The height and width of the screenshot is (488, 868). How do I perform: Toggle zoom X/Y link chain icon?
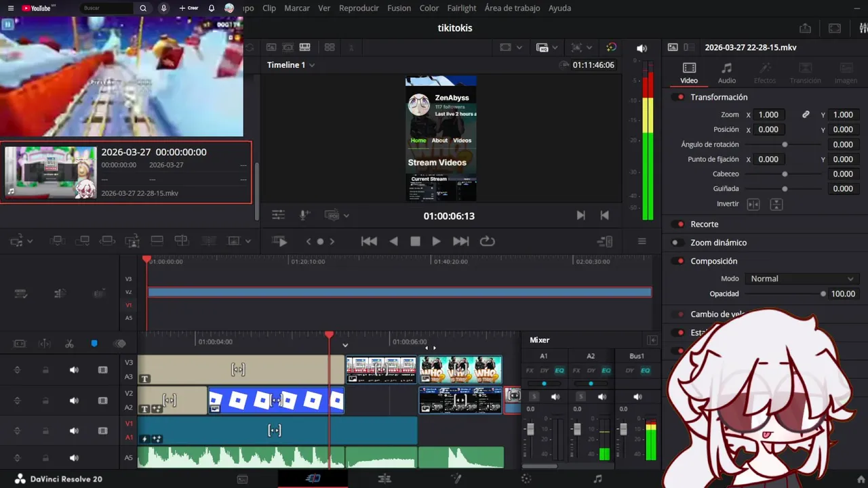tap(806, 115)
